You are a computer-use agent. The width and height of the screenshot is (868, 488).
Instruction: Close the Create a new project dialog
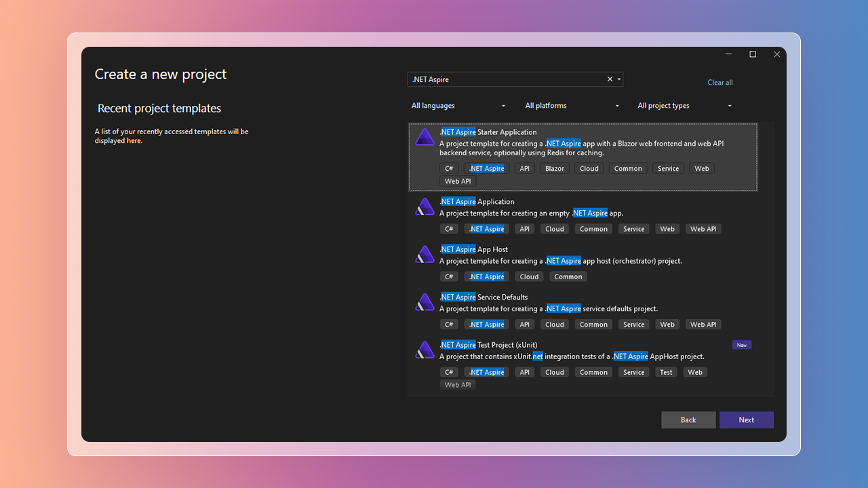click(777, 54)
